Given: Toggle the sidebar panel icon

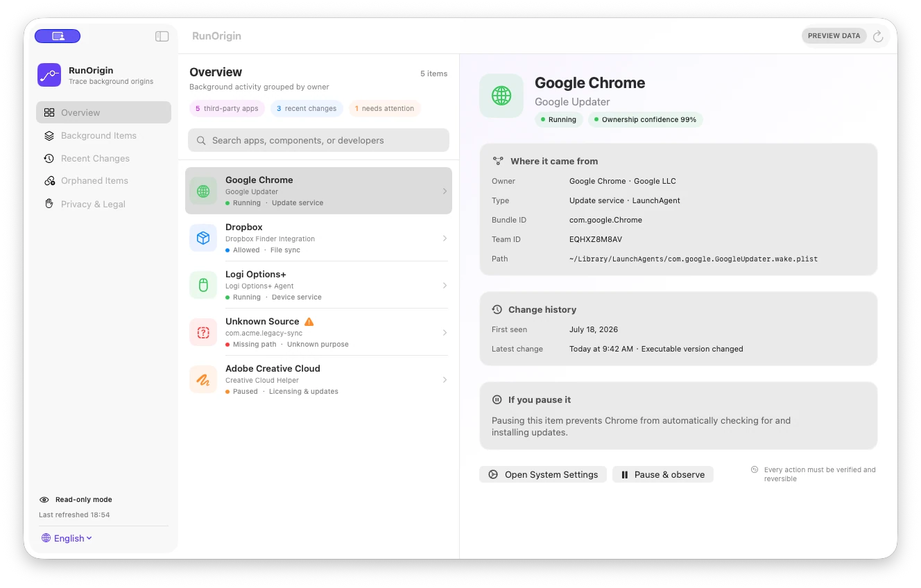Looking at the screenshot, I should click(162, 36).
